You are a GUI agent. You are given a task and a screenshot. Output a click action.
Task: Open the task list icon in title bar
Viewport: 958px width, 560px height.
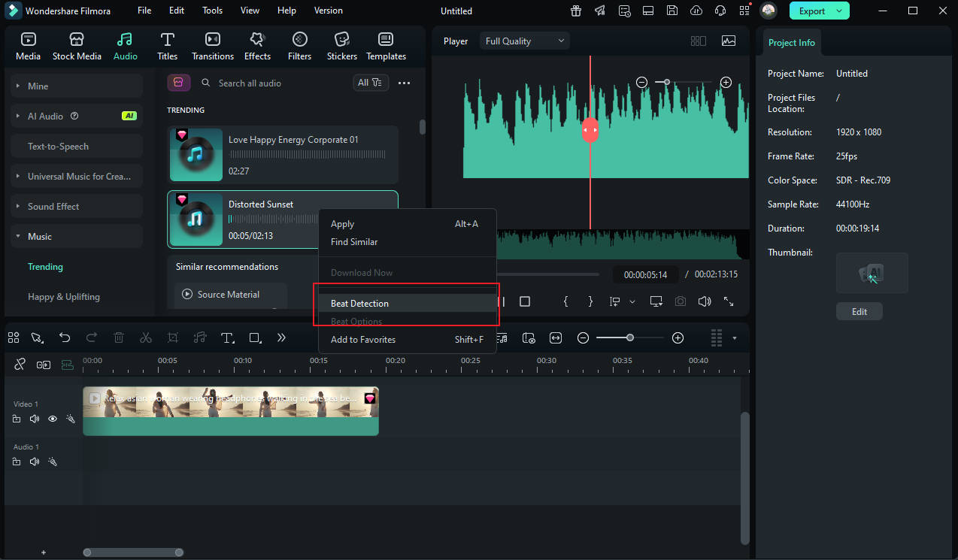coord(624,11)
